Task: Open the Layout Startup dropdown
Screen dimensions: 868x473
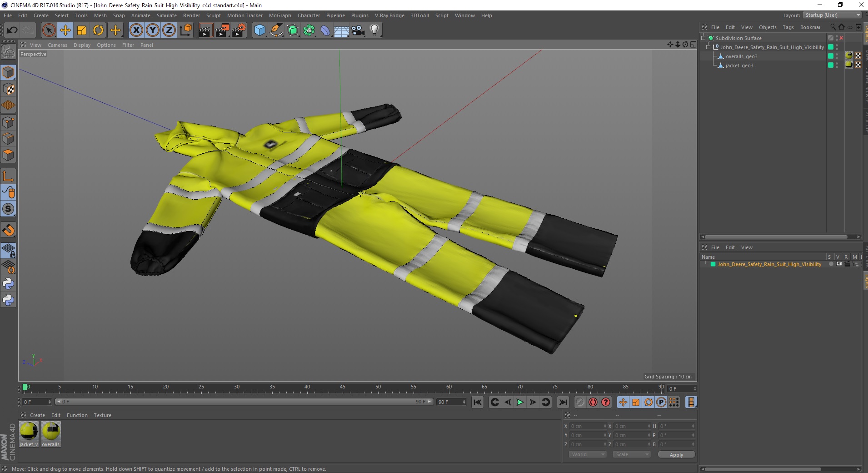Action: [x=832, y=15]
